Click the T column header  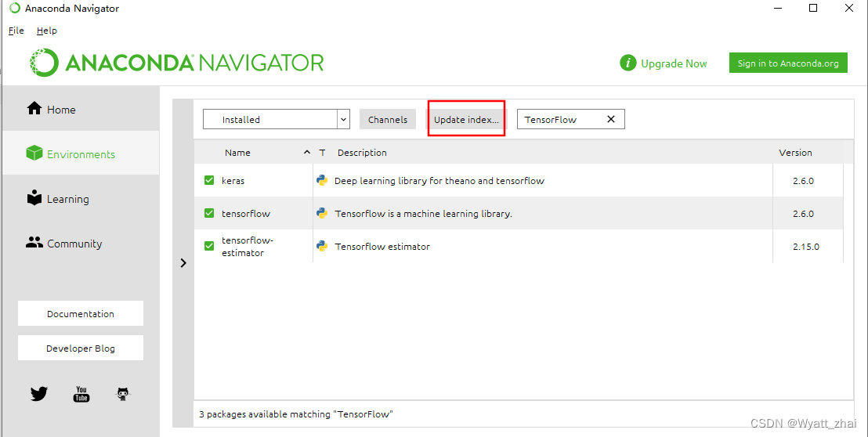322,153
